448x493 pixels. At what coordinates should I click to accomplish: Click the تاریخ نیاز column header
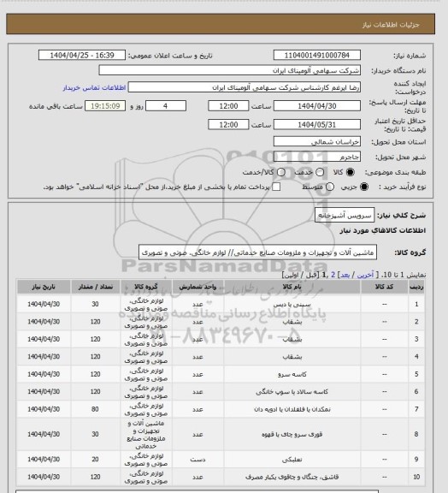tap(44, 287)
